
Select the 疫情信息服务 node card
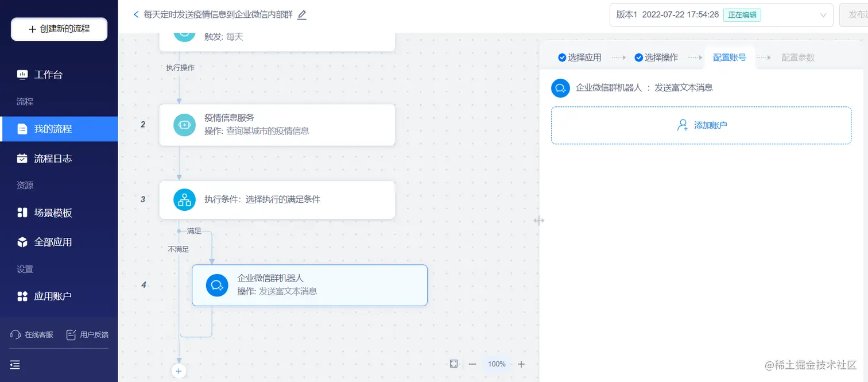[277, 125]
